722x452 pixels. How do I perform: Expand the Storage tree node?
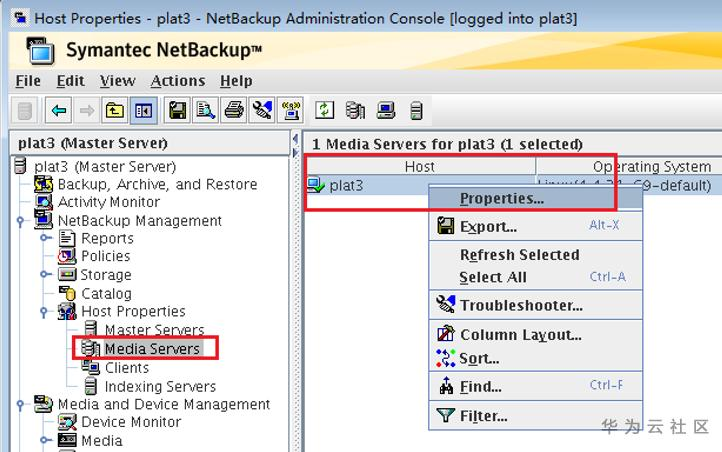[x=45, y=274]
